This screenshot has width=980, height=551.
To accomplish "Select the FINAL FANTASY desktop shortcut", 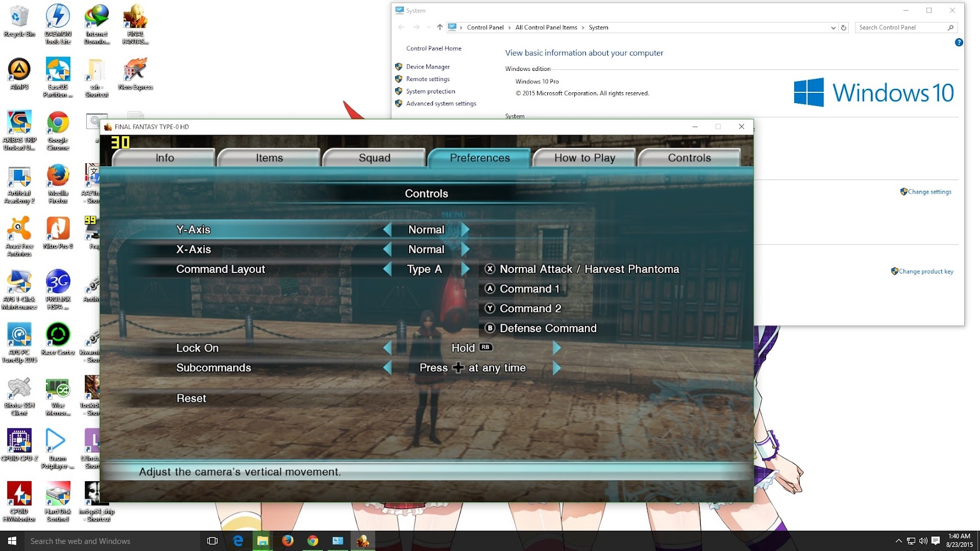I will [135, 25].
